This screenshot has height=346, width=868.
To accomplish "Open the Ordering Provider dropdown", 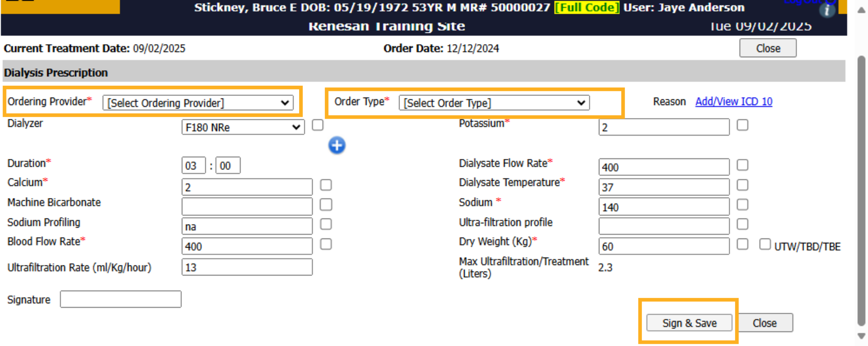I will 198,103.
